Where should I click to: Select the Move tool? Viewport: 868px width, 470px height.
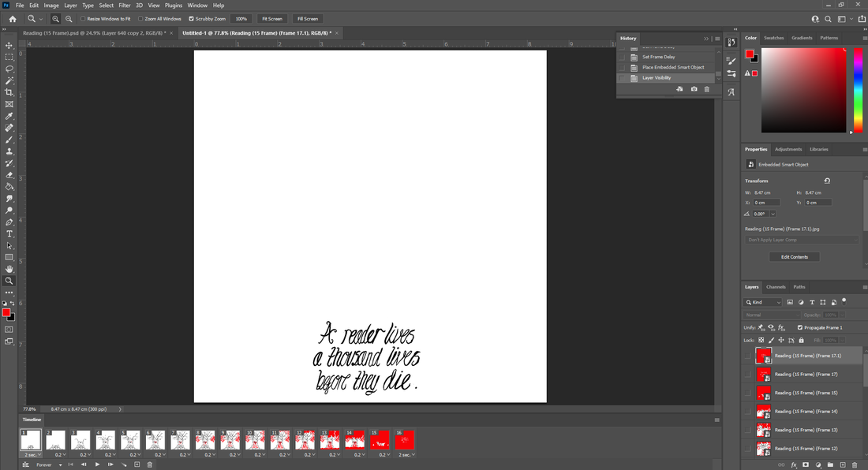(x=9, y=46)
